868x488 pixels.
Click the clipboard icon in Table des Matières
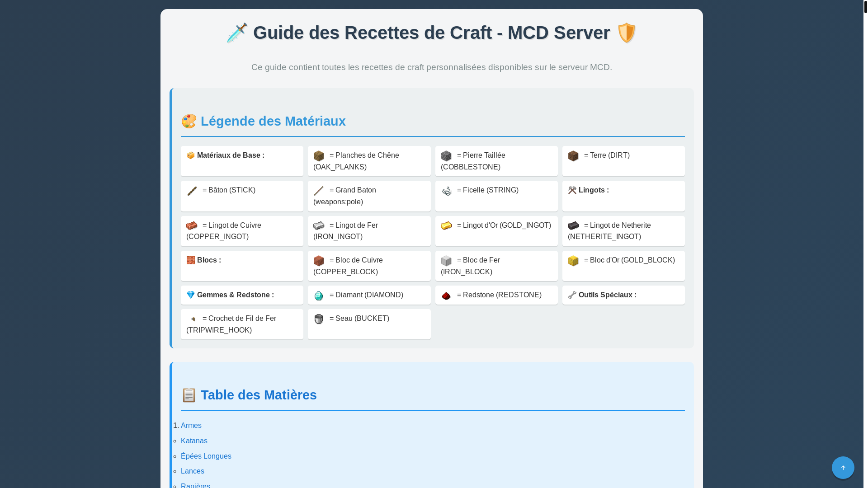click(189, 395)
